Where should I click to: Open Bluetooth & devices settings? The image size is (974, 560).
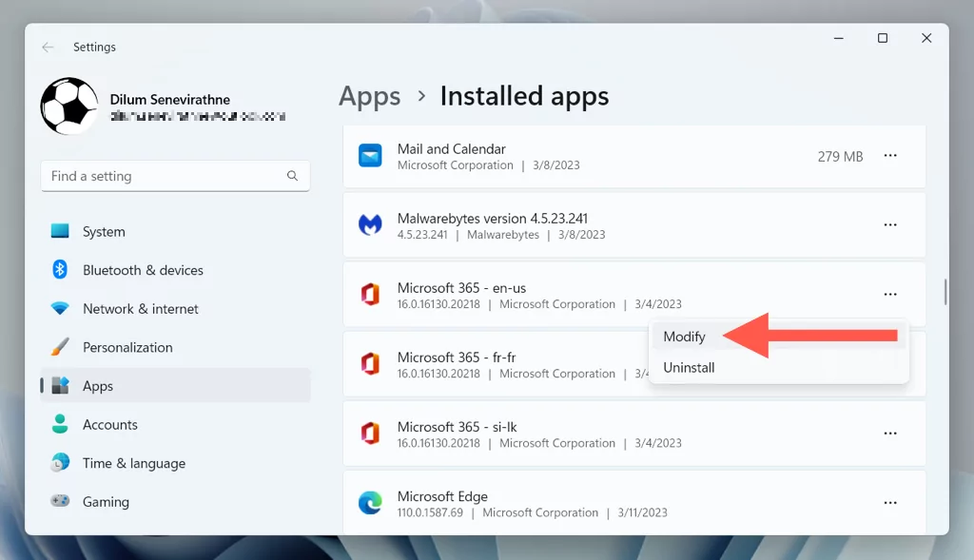[x=143, y=270]
